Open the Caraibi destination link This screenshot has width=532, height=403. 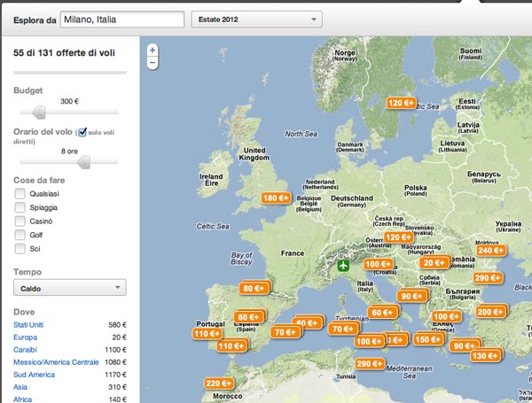(25, 350)
